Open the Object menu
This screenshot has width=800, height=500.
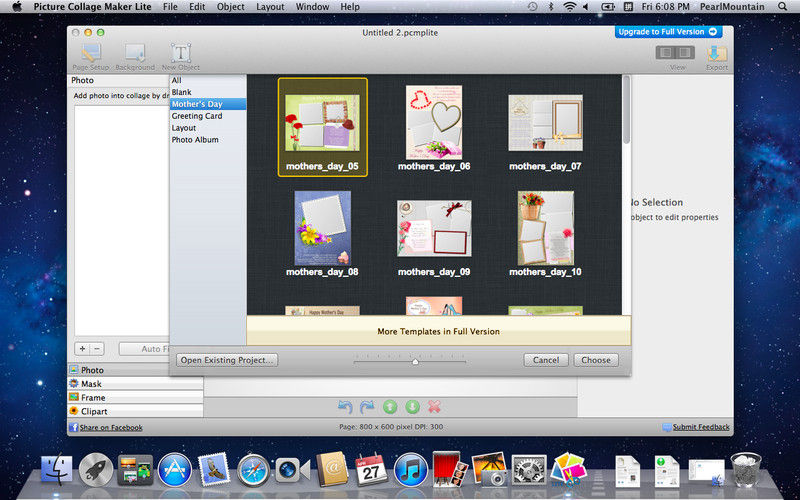pyautogui.click(x=231, y=7)
